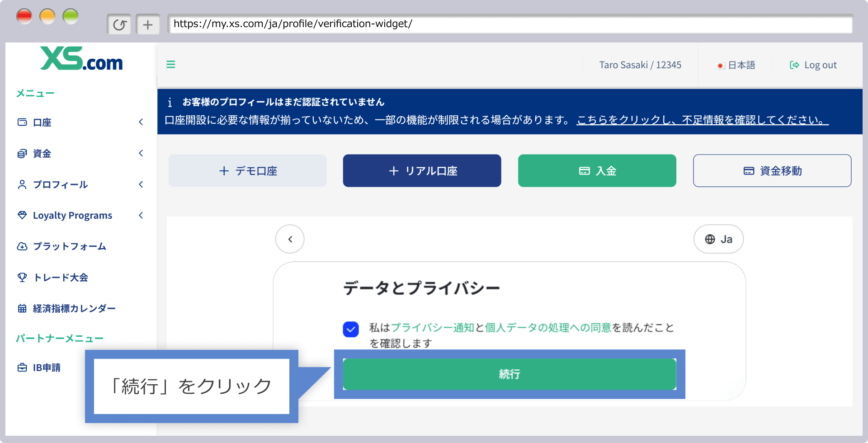Uncheck the privacy consent checkbox
The width and height of the screenshot is (868, 443).
point(351,330)
